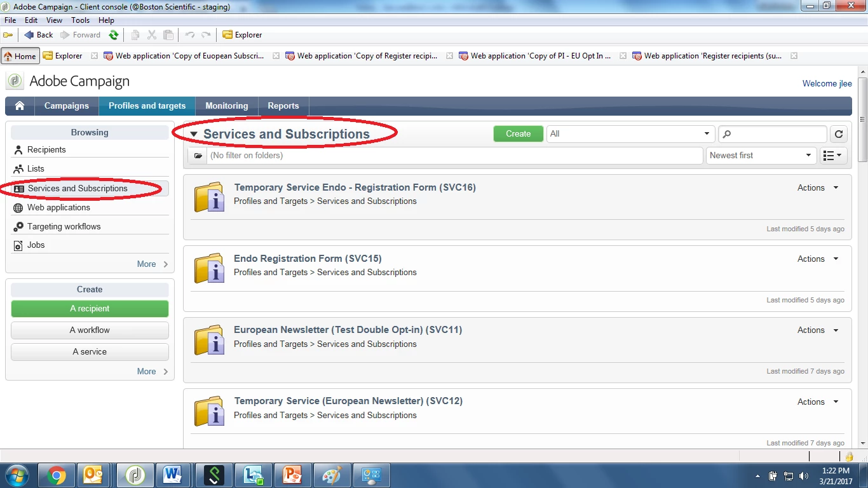Select Services and Subscriptions in Browsing panel
This screenshot has height=488, width=868.
pyautogui.click(x=90, y=189)
